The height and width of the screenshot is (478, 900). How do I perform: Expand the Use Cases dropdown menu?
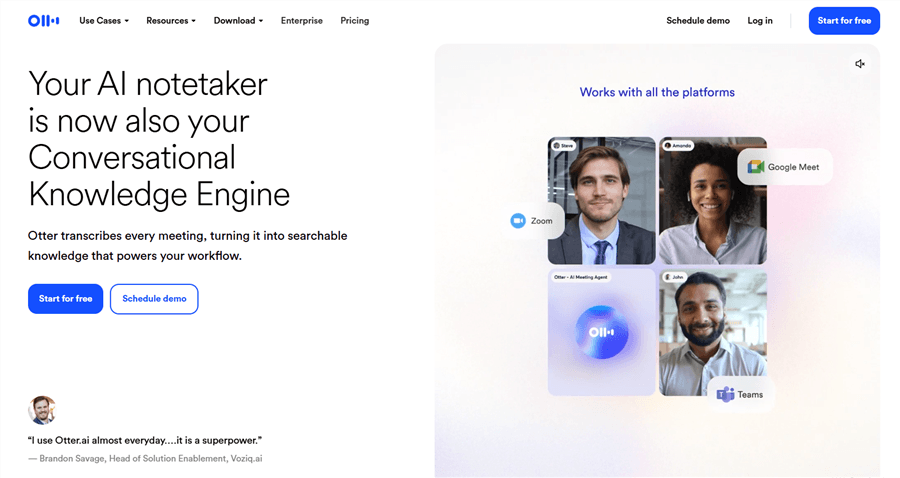pos(104,21)
